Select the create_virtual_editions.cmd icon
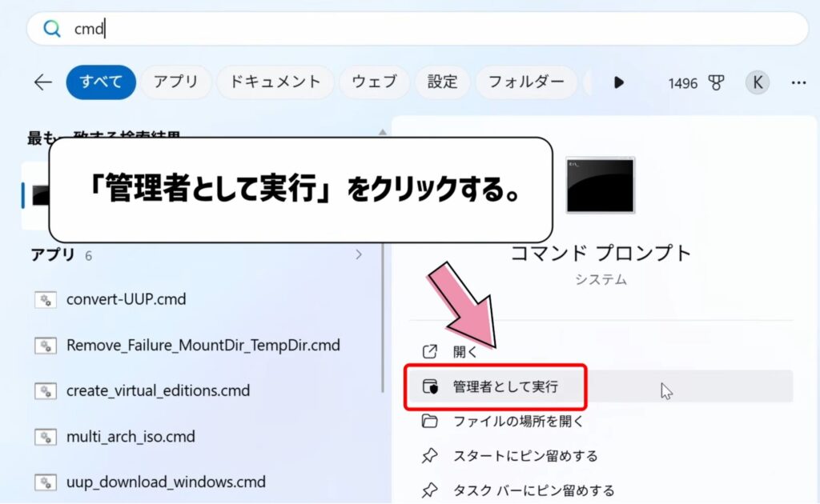The height and width of the screenshot is (504, 820). (44, 390)
